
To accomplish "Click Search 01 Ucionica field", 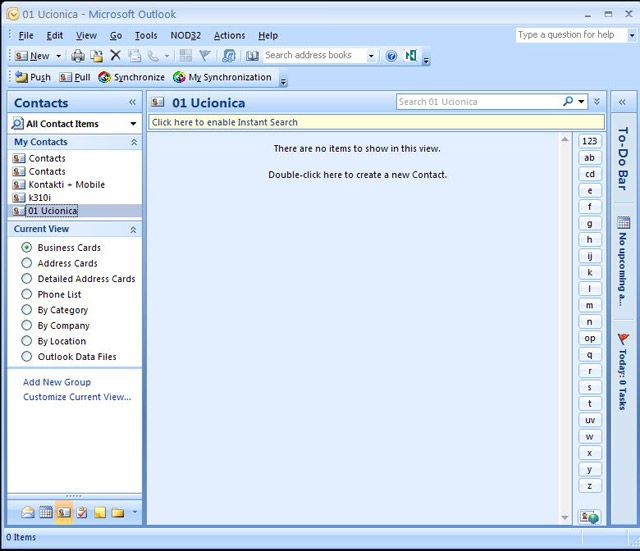I will tap(478, 102).
